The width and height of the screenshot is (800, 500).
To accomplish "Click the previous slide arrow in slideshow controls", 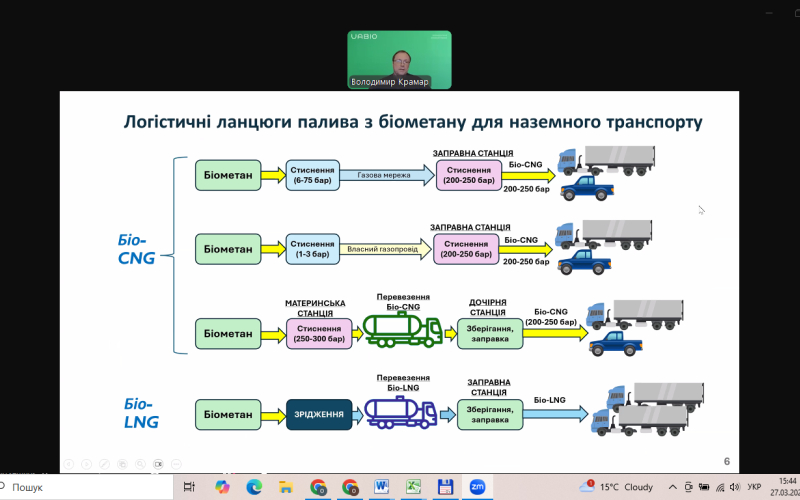I will tap(67, 464).
